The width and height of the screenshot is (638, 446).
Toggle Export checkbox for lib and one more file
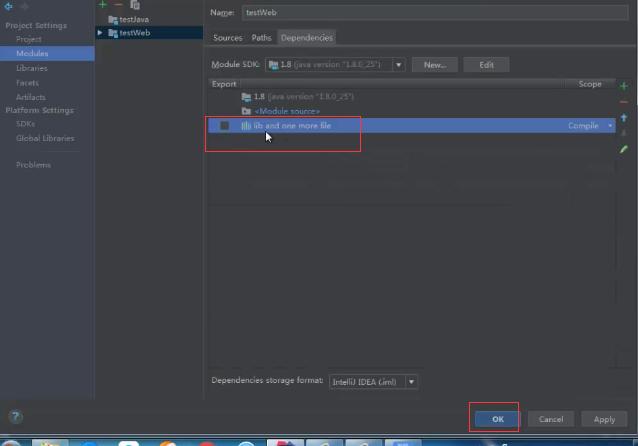click(x=224, y=126)
